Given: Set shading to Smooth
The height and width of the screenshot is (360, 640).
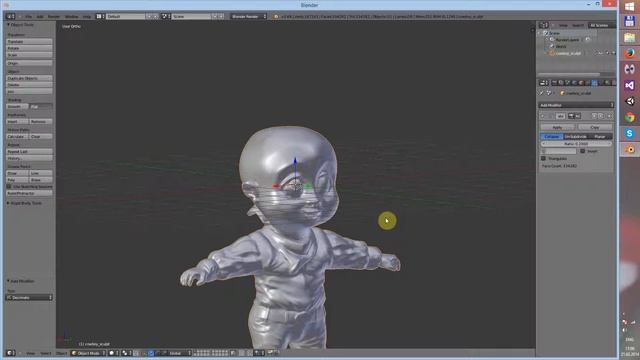Looking at the screenshot, I should click(17, 107).
